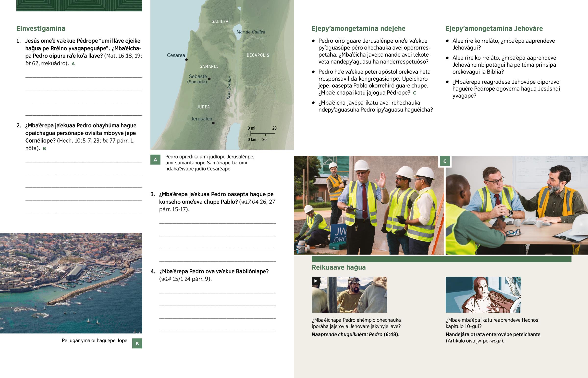Image resolution: width=588 pixels, height=378 pixels.
Task: Click small B reference after question 2
Action: (x=44, y=148)
